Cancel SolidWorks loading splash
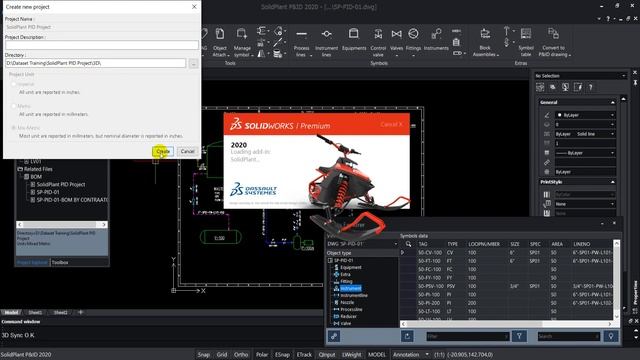 pyautogui.click(x=391, y=124)
